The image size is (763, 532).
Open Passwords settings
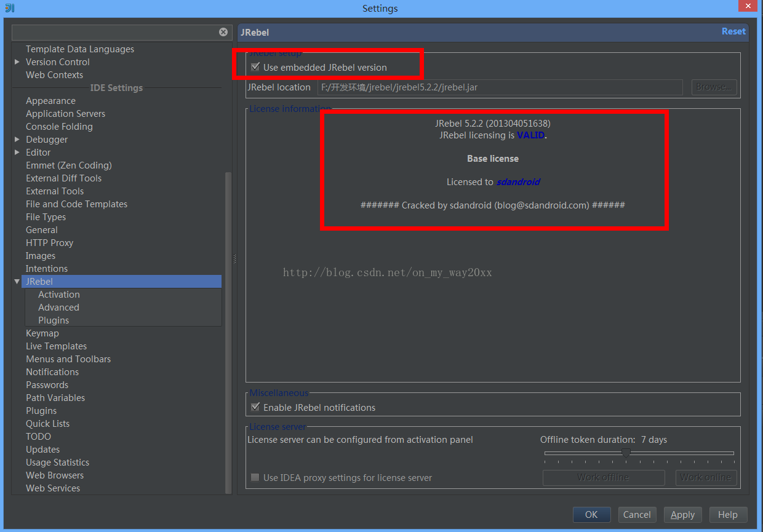pyautogui.click(x=47, y=385)
